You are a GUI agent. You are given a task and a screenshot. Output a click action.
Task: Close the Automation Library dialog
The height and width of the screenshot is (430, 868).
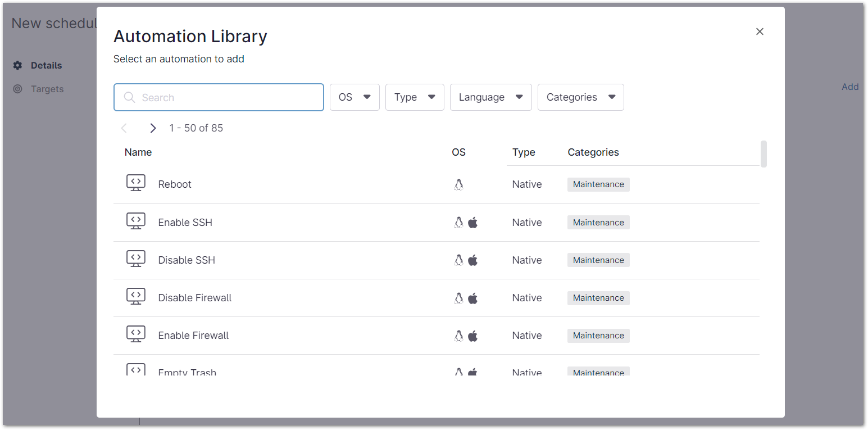(760, 31)
